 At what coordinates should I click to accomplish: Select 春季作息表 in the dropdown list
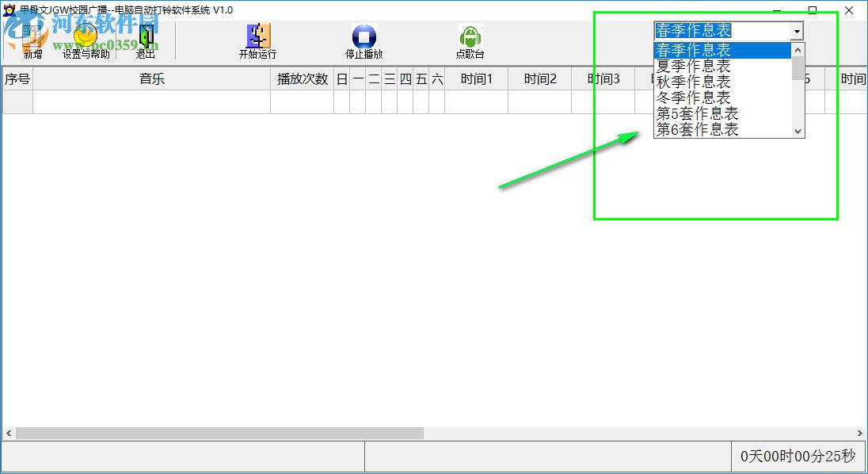(x=722, y=50)
